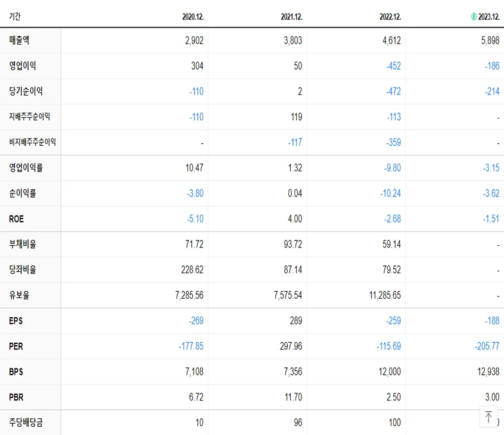Click the 부채비율 value 93.72
This screenshot has height=435, width=504.
(293, 245)
